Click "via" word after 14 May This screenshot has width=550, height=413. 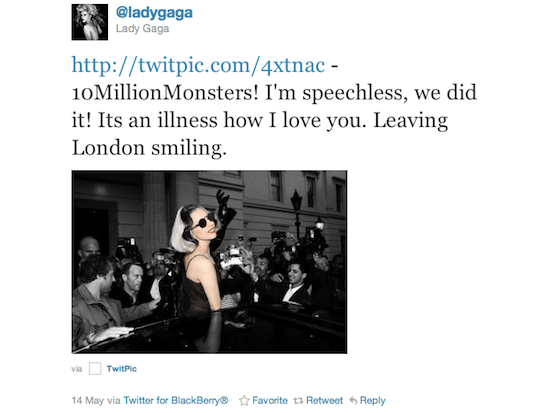pos(114,400)
